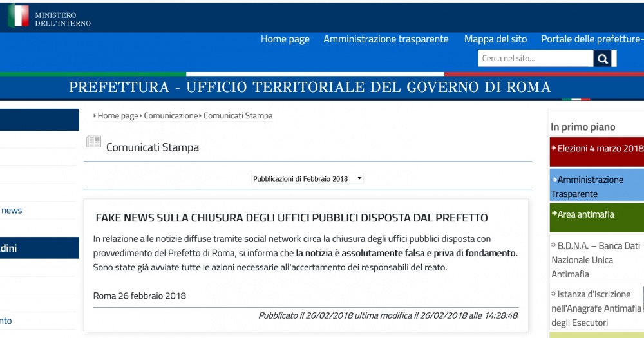The height and width of the screenshot is (338, 644).
Task: Click Comunicati Stampa in the breadcrumb
Action: point(238,116)
